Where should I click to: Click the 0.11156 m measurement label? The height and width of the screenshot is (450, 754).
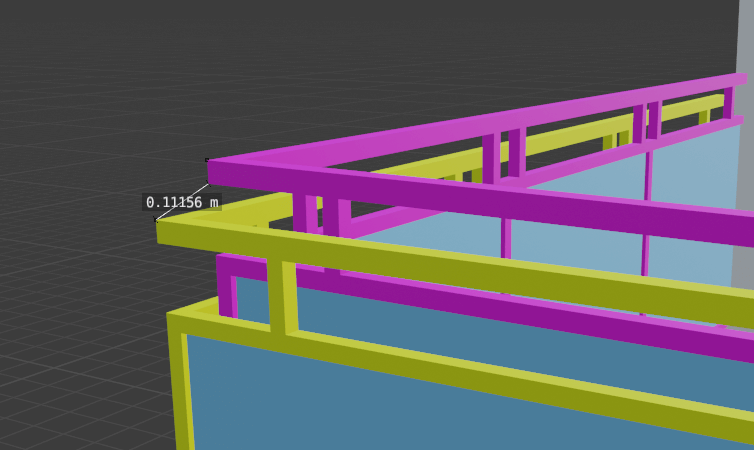tap(181, 202)
